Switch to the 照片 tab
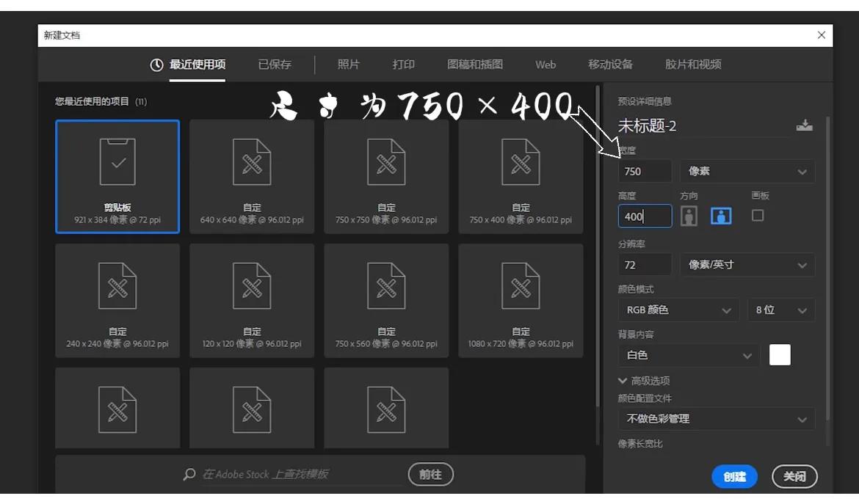The width and height of the screenshot is (859, 504). [x=349, y=65]
